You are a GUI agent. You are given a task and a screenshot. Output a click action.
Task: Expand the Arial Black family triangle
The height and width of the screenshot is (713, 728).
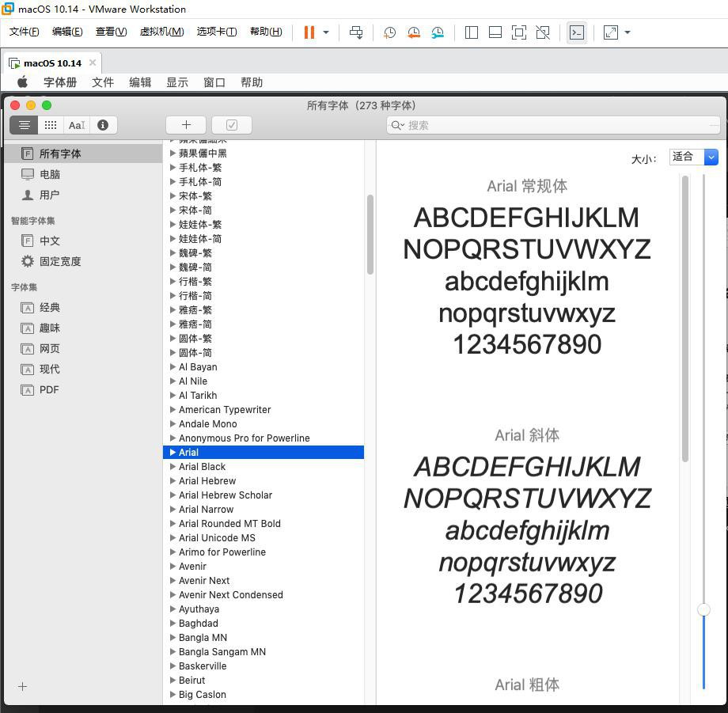click(x=173, y=467)
